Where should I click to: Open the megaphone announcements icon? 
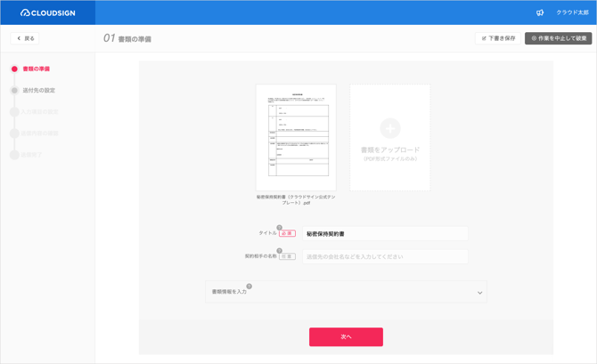pyautogui.click(x=540, y=12)
